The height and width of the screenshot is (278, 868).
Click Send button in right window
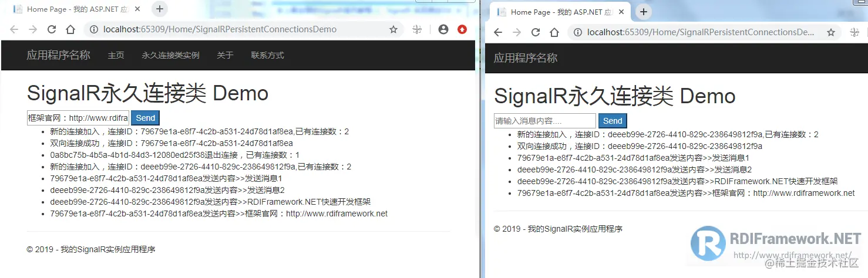click(613, 121)
